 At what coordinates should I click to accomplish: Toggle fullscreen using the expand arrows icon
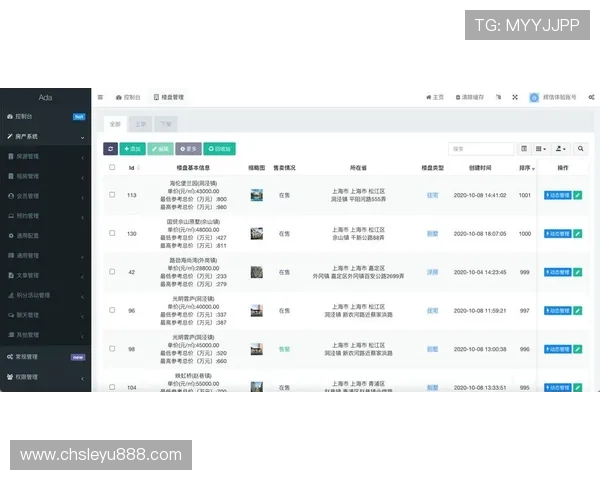click(515, 97)
